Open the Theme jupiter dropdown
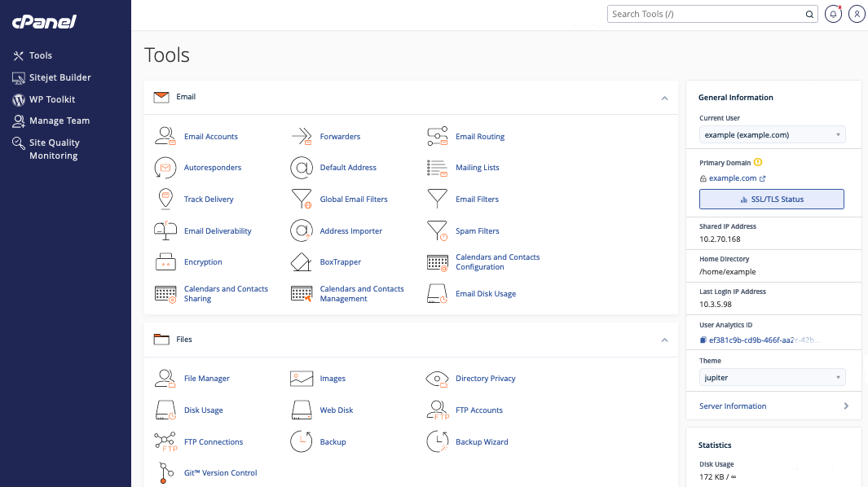The height and width of the screenshot is (487, 868). [x=772, y=378]
